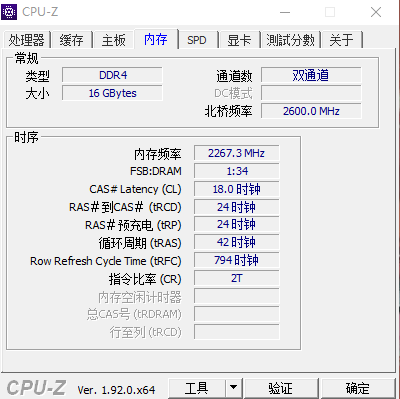
Task: Select the 主板 tab
Action: click(114, 40)
